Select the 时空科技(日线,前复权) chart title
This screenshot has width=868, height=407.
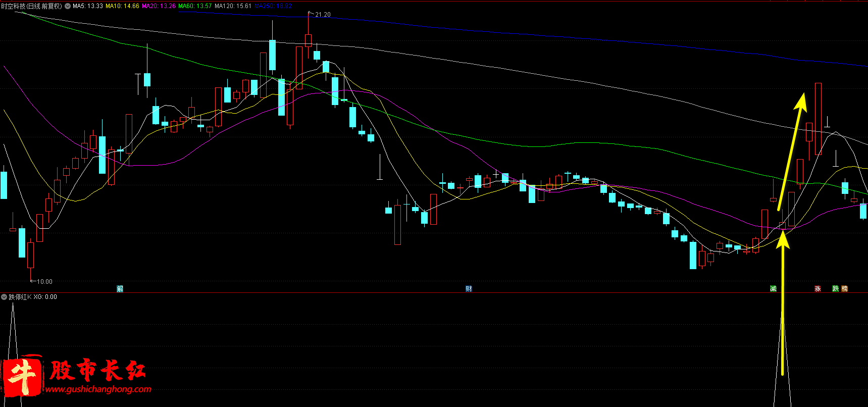point(32,6)
